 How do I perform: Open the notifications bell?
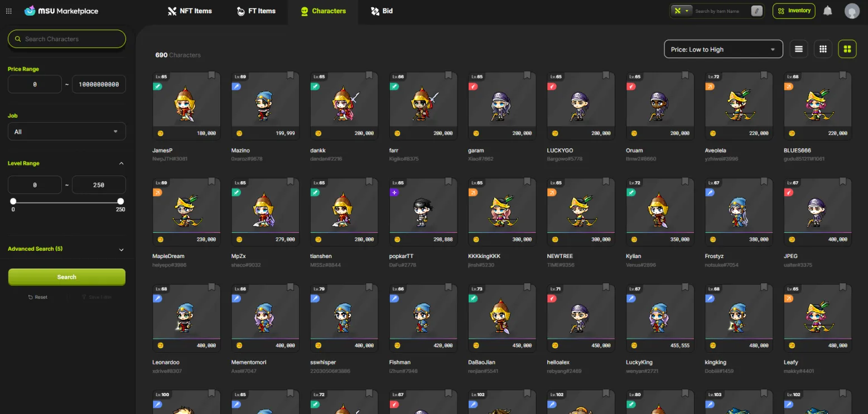coord(828,11)
